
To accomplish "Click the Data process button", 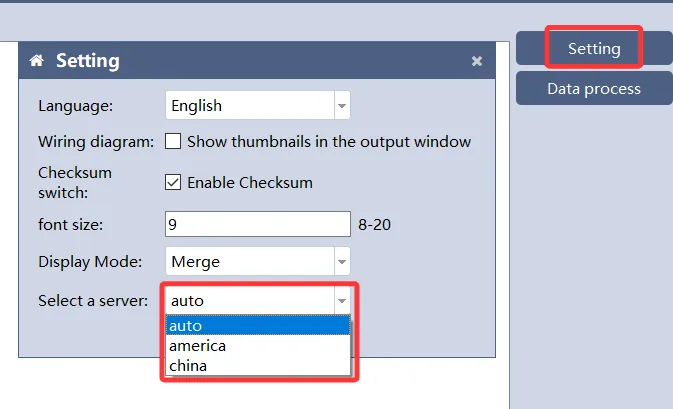I will (593, 89).
